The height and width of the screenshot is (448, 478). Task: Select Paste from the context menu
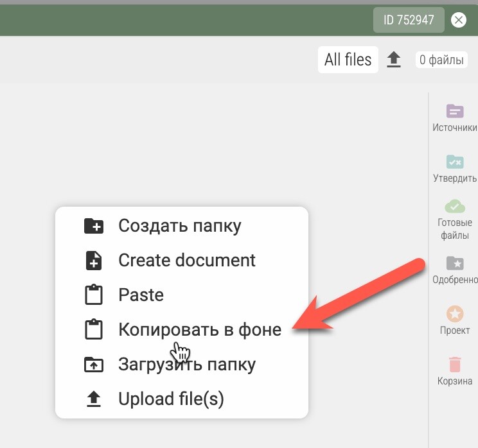(x=141, y=295)
